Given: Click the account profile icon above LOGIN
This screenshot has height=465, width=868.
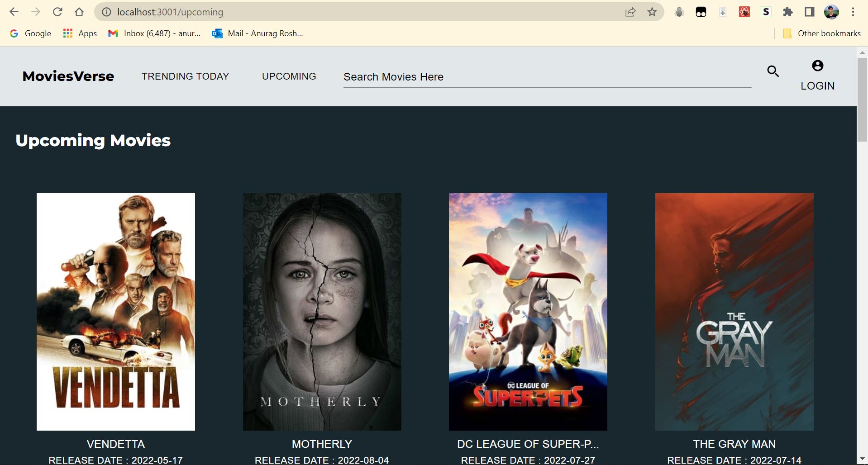Looking at the screenshot, I should click(x=817, y=66).
